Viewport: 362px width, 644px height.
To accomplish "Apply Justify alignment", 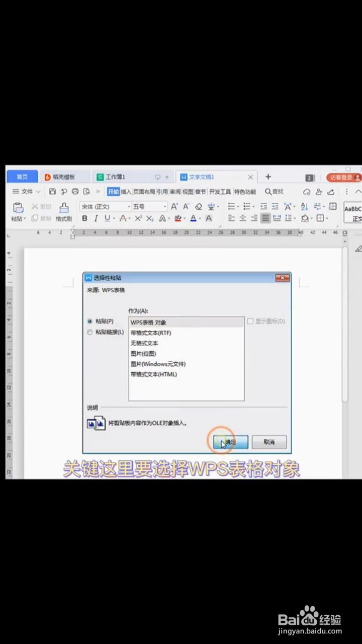I will (x=265, y=218).
